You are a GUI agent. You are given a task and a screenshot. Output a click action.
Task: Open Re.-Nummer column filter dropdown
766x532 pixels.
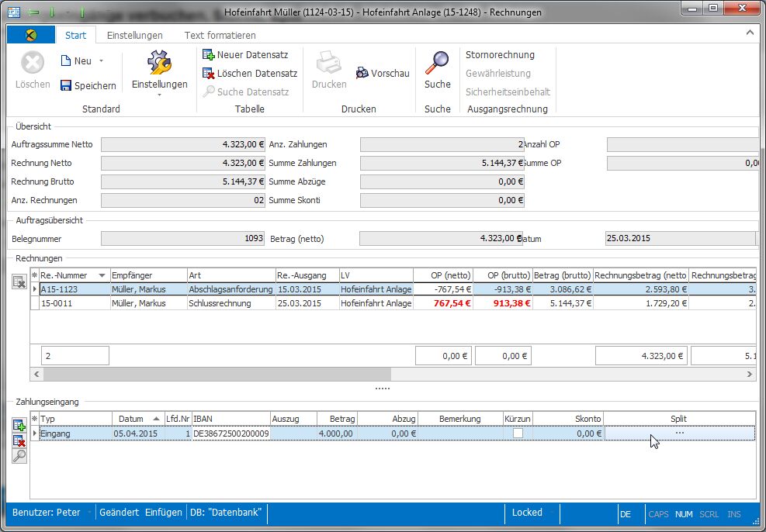tap(102, 276)
